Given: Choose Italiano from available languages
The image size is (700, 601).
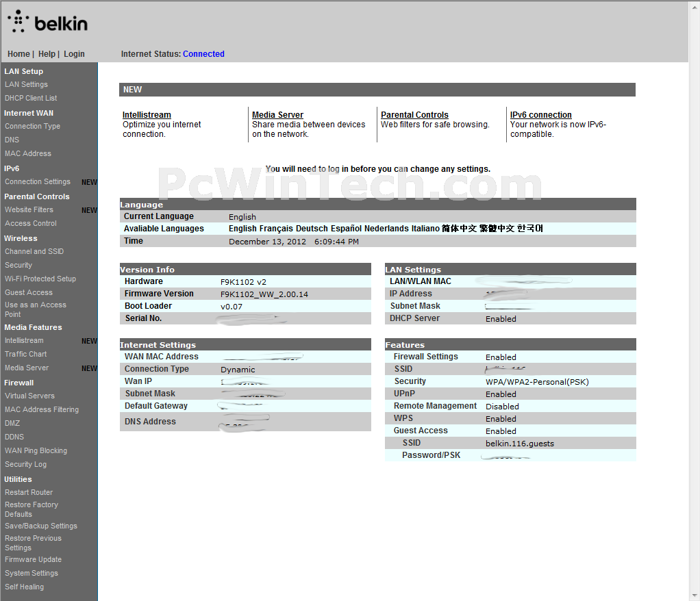Looking at the screenshot, I should click(x=425, y=229).
